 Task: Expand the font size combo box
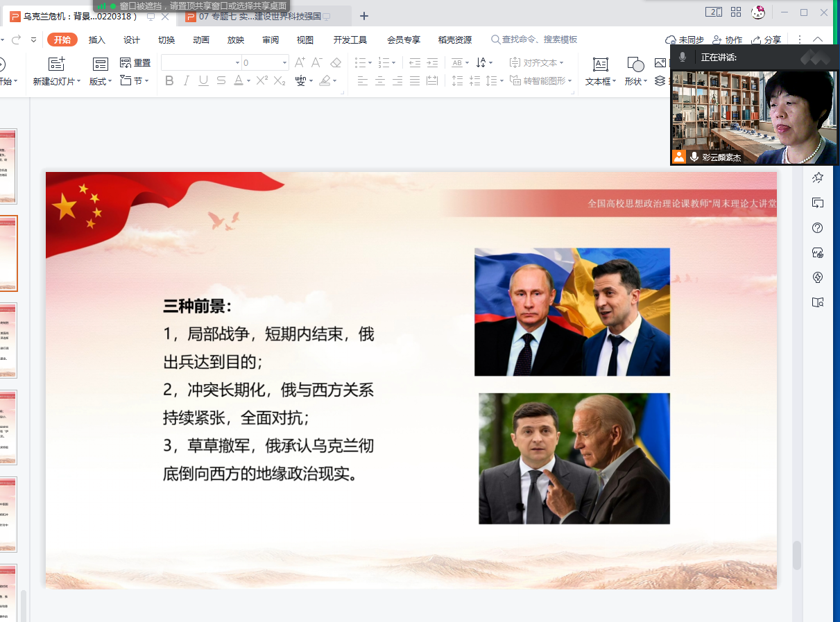coord(284,63)
